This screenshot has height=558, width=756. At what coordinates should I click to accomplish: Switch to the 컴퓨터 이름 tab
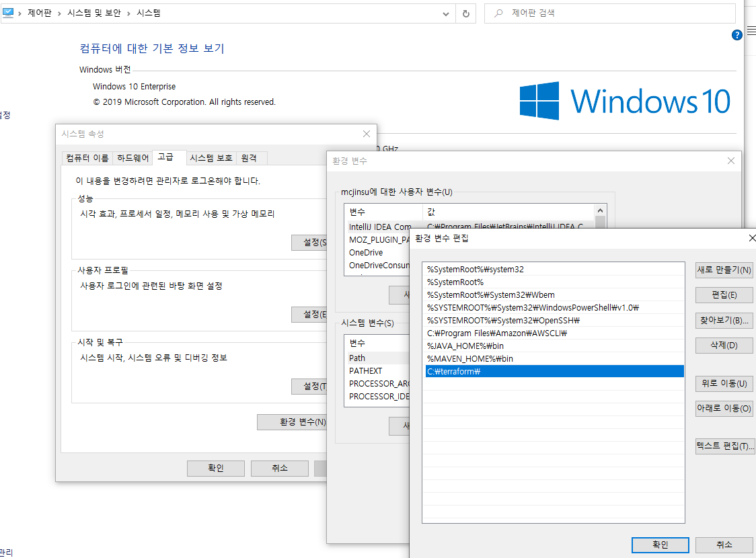pos(87,158)
